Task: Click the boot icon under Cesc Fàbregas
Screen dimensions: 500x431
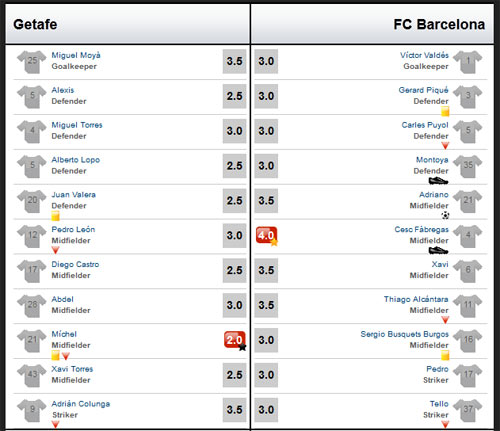Action: click(438, 250)
